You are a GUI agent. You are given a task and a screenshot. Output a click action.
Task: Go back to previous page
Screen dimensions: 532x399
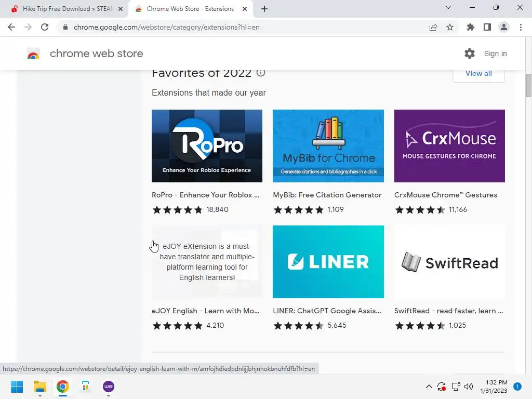pyautogui.click(x=11, y=27)
